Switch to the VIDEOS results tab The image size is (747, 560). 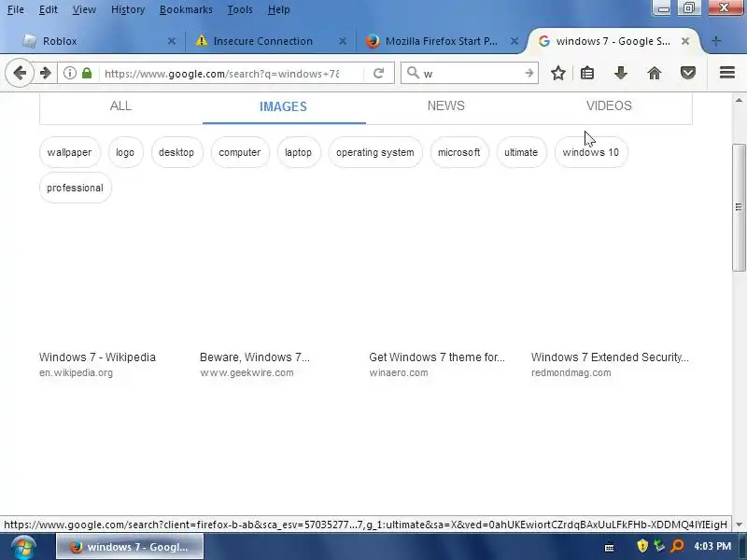609,105
